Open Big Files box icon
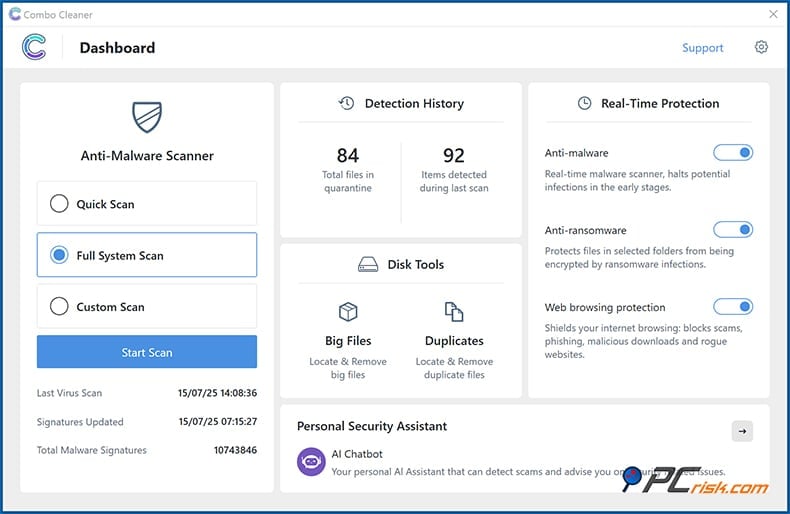The width and height of the screenshot is (790, 514). point(347,311)
